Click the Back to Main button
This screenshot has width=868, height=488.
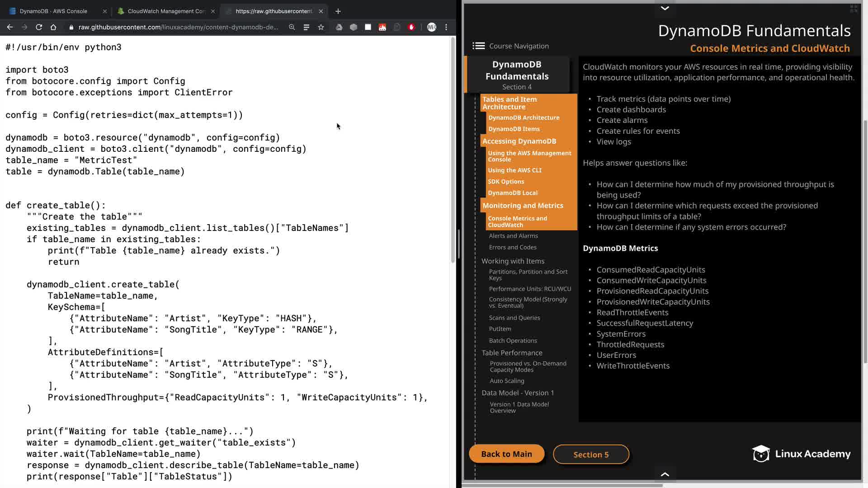[x=506, y=454]
